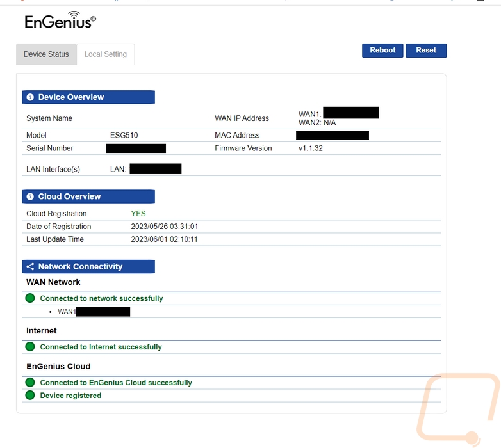Select registration date 2023/05/26 03:31:01
Viewport: 501px width, 448px height.
165,226
